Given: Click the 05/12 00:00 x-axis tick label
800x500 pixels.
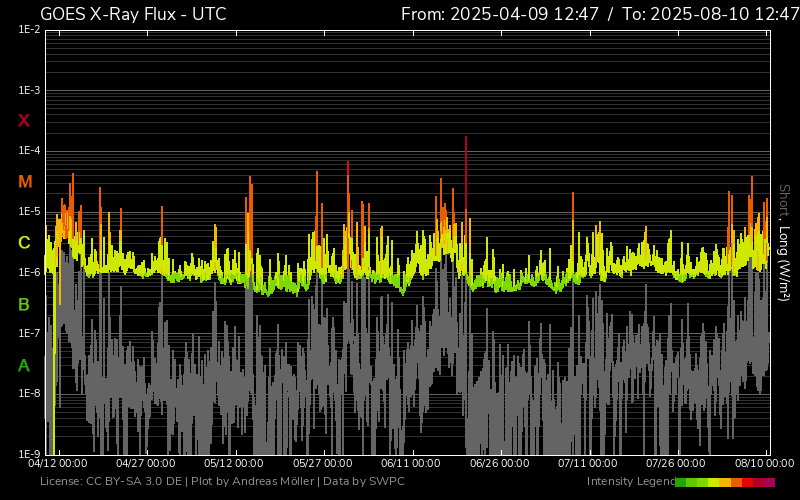Looking at the screenshot, I should coord(233,464).
